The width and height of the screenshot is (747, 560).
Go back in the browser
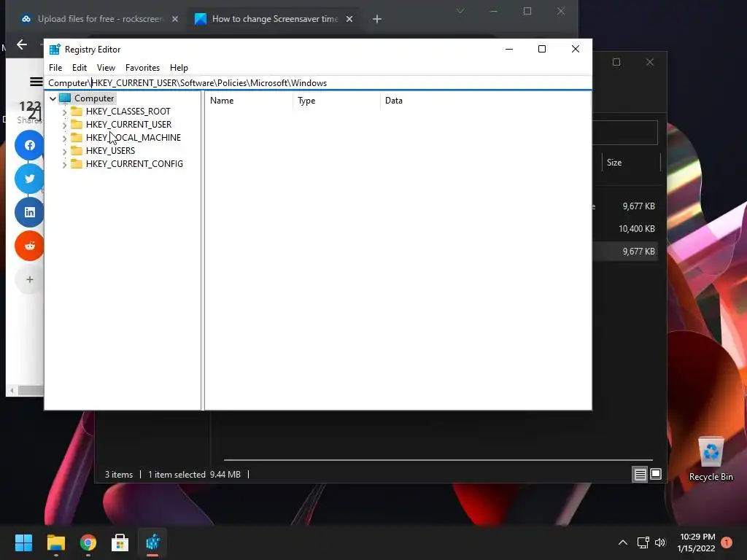click(x=22, y=44)
